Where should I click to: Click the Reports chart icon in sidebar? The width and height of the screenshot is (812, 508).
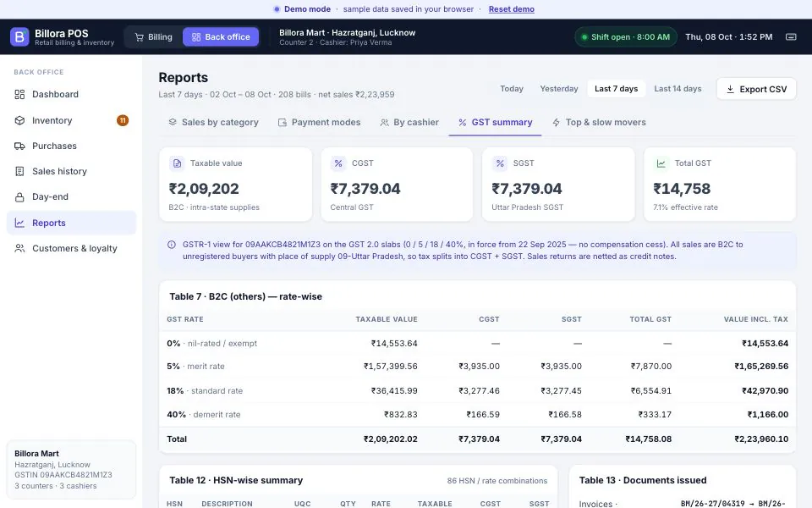(19, 223)
